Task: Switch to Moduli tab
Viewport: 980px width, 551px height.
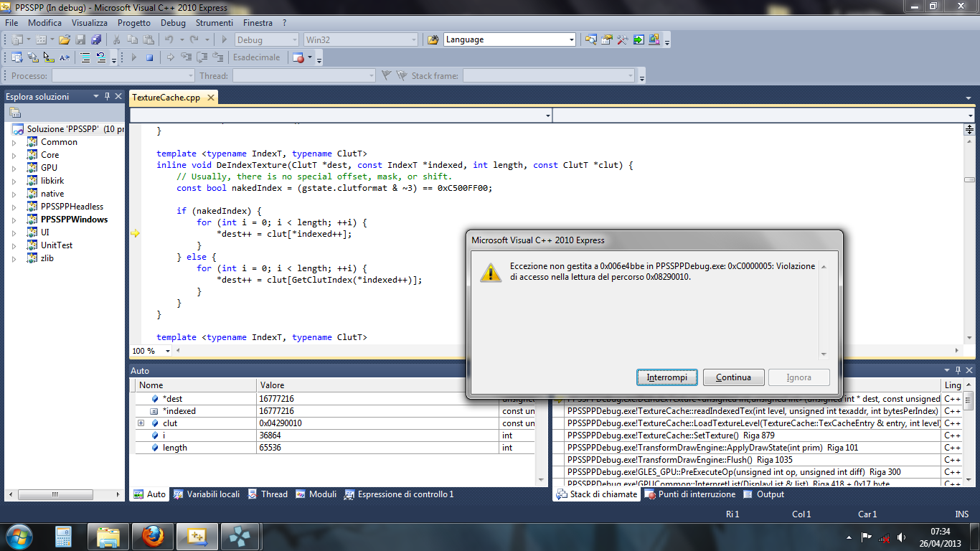Action: (316, 494)
